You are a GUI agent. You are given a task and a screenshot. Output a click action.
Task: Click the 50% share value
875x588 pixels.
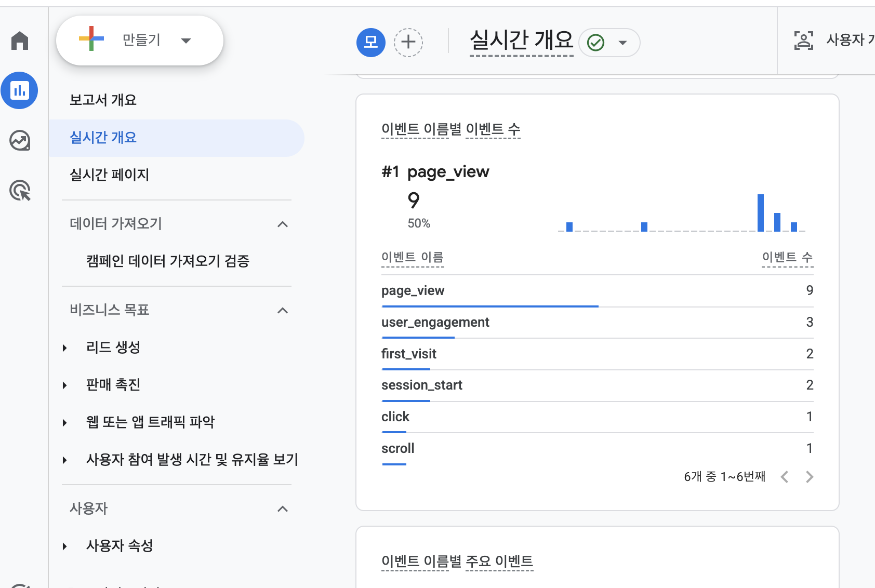pos(419,223)
